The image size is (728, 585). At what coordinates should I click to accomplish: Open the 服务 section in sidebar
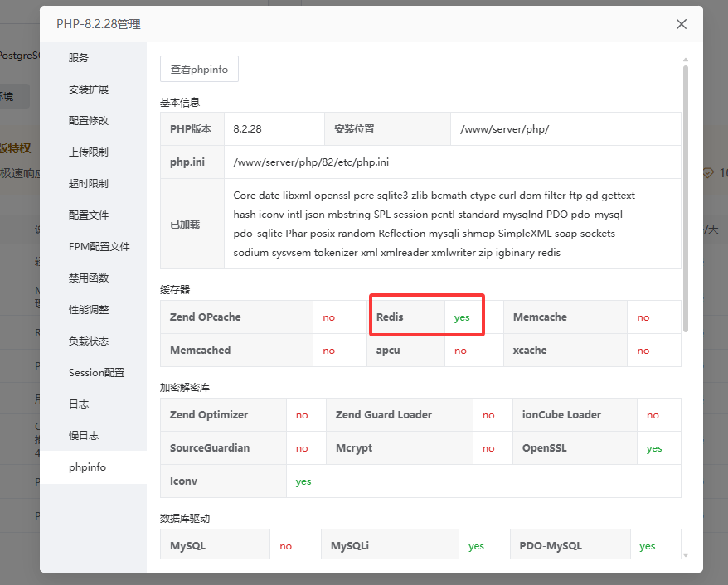coord(79,57)
